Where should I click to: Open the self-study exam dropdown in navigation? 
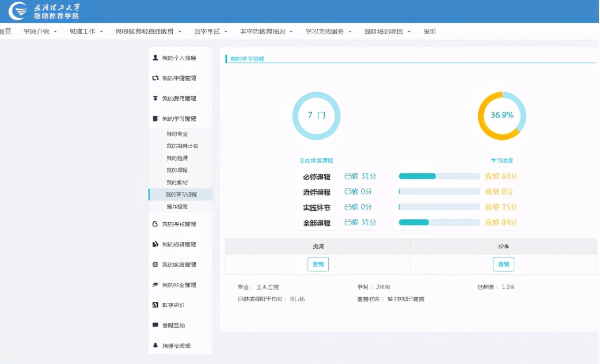(207, 31)
